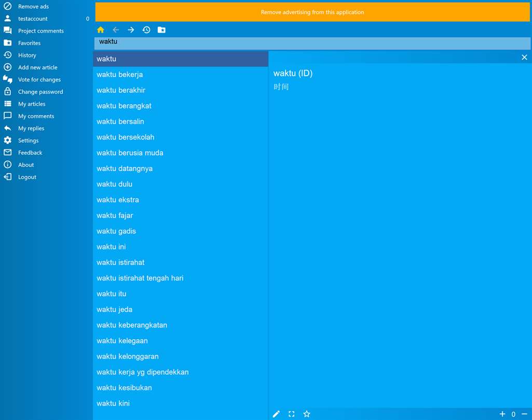Open favorites from the toolbar folder-star icon
532x420 pixels.
161,30
